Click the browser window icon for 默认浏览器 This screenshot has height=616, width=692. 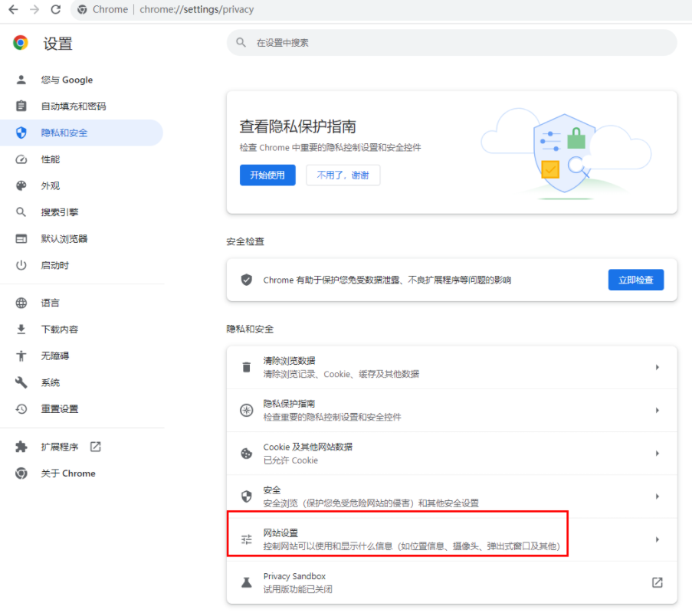[21, 239]
